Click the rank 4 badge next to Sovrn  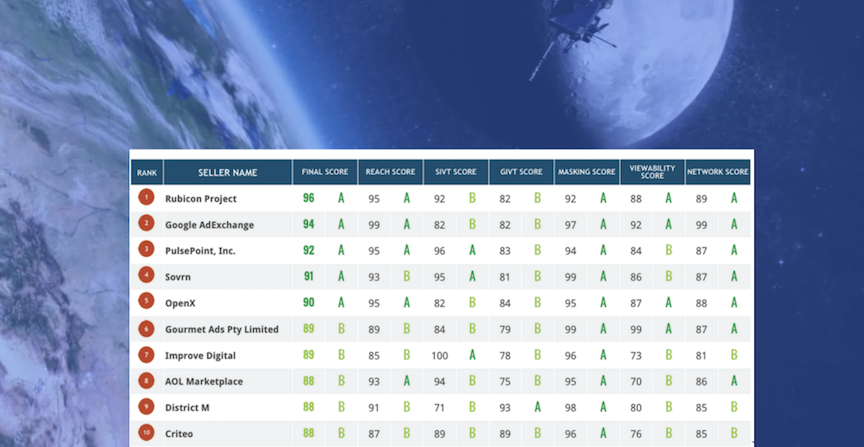coord(146,275)
